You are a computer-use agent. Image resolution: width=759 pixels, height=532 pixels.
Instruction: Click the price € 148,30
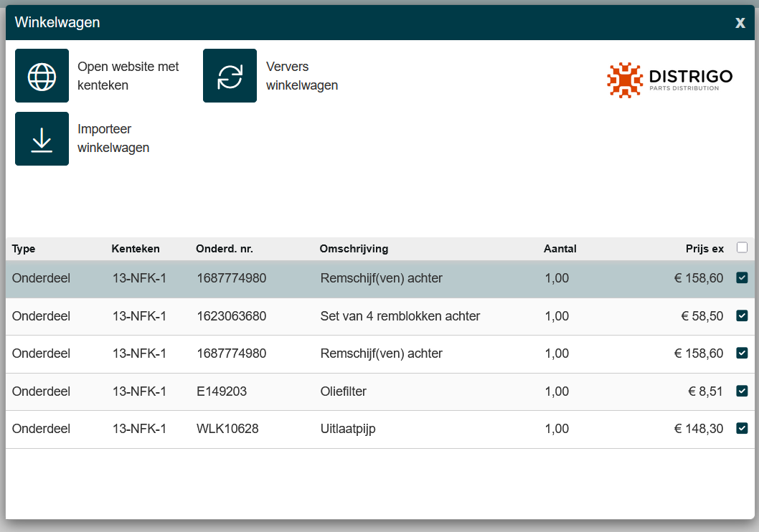[699, 429]
